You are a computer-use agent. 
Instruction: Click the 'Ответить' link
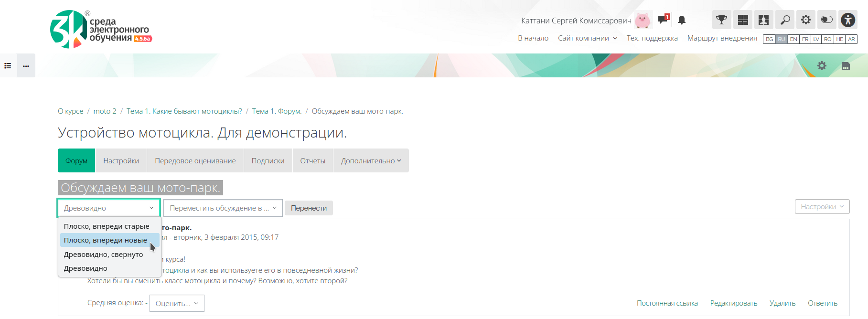[x=822, y=303]
